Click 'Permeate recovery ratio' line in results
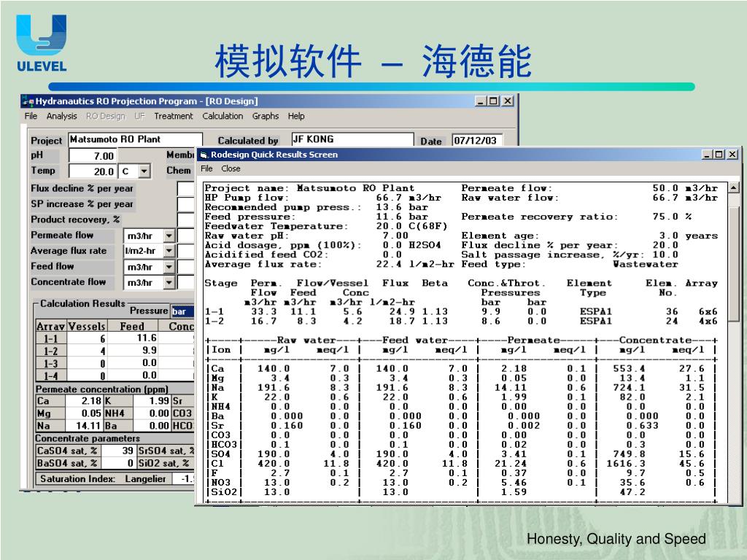 576,217
